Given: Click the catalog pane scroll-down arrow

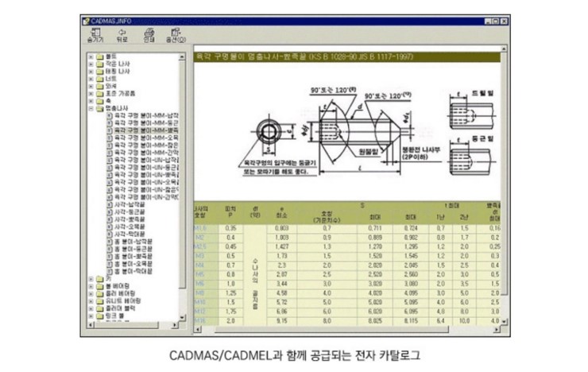Looking at the screenshot, I should pyautogui.click(x=504, y=322).
